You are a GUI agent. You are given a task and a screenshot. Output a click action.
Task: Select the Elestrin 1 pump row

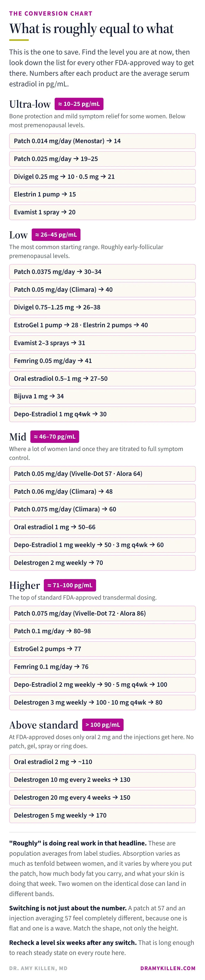[102, 194]
